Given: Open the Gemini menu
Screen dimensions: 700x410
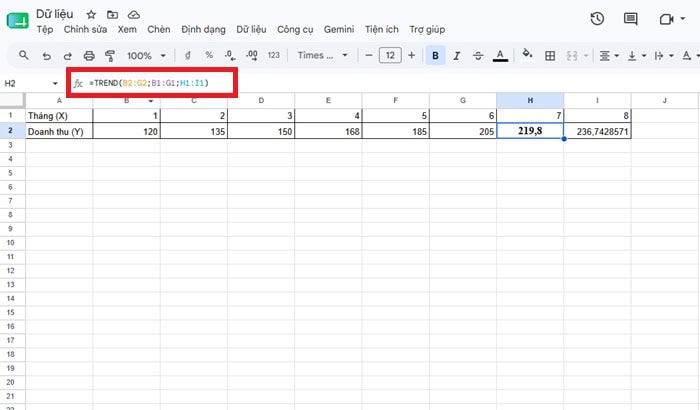Looking at the screenshot, I should [339, 29].
